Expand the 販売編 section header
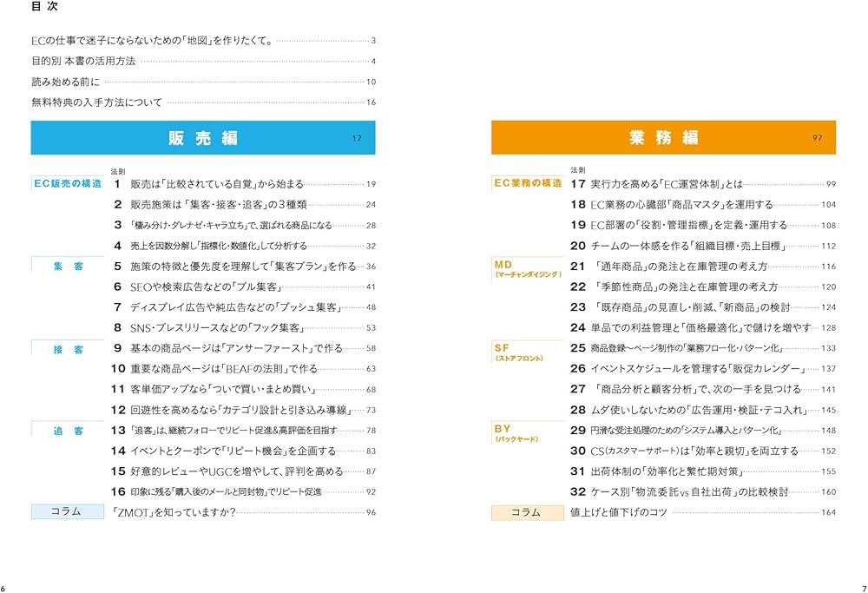 pyautogui.click(x=203, y=138)
